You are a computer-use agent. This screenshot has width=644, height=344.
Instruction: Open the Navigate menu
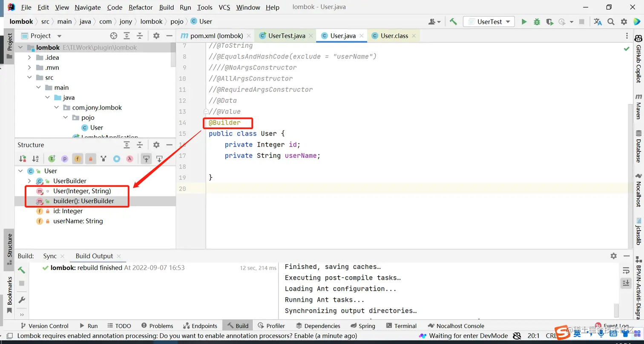(88, 7)
